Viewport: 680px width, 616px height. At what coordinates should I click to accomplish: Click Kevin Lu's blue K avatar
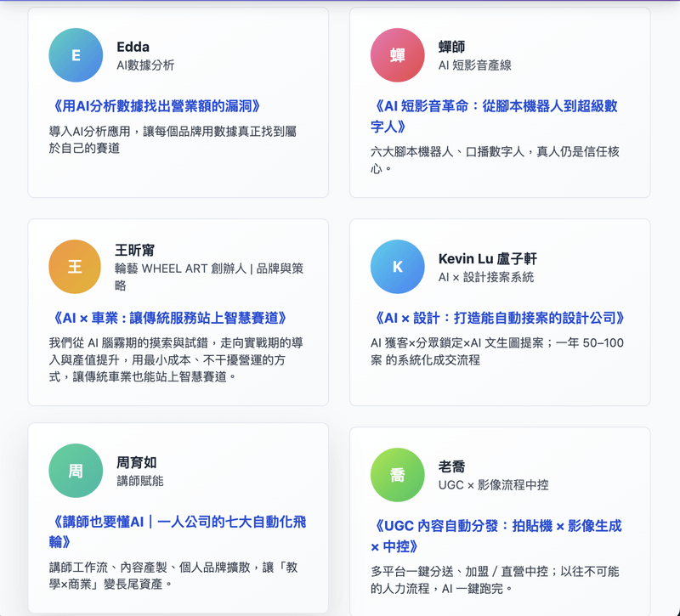[x=397, y=267]
